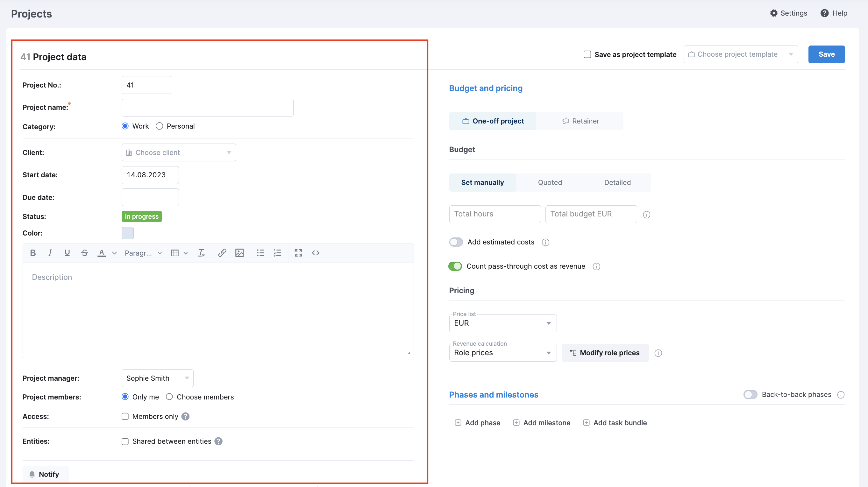
Task: Click the Modify role prices button
Action: coord(605,353)
